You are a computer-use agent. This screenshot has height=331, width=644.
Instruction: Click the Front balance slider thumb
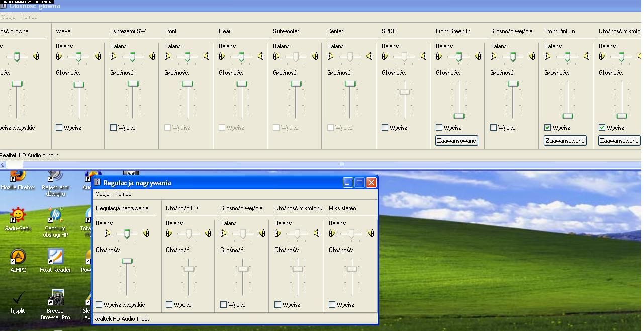click(187, 57)
